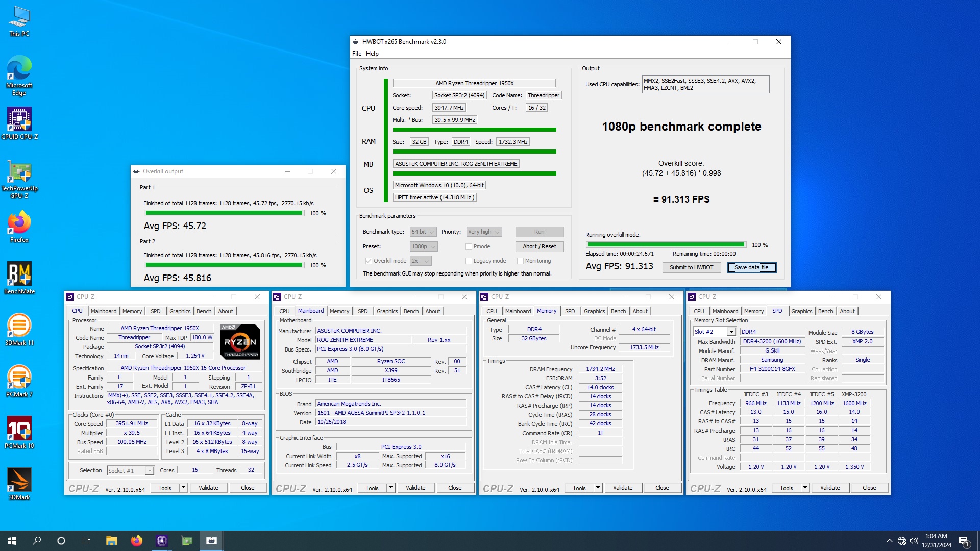Open the File menu in HWBOT x265
Screen dimensions: 980x551
tap(357, 54)
